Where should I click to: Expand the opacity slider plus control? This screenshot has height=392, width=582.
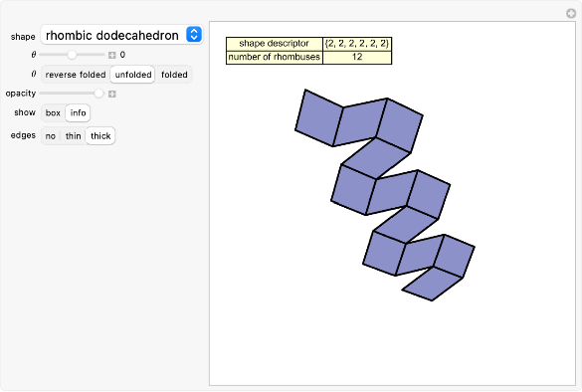tap(112, 94)
